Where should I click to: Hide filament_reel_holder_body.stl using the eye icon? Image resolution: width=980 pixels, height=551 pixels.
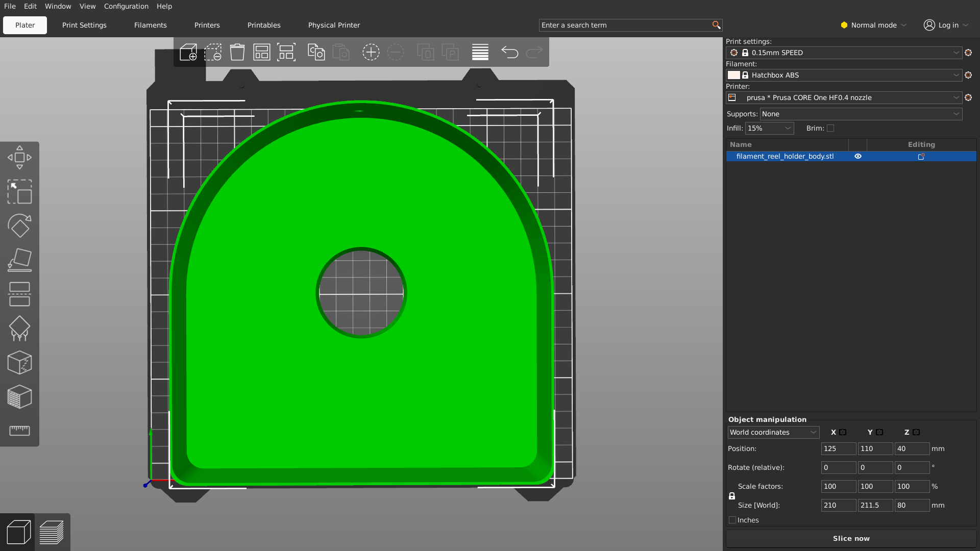point(858,157)
